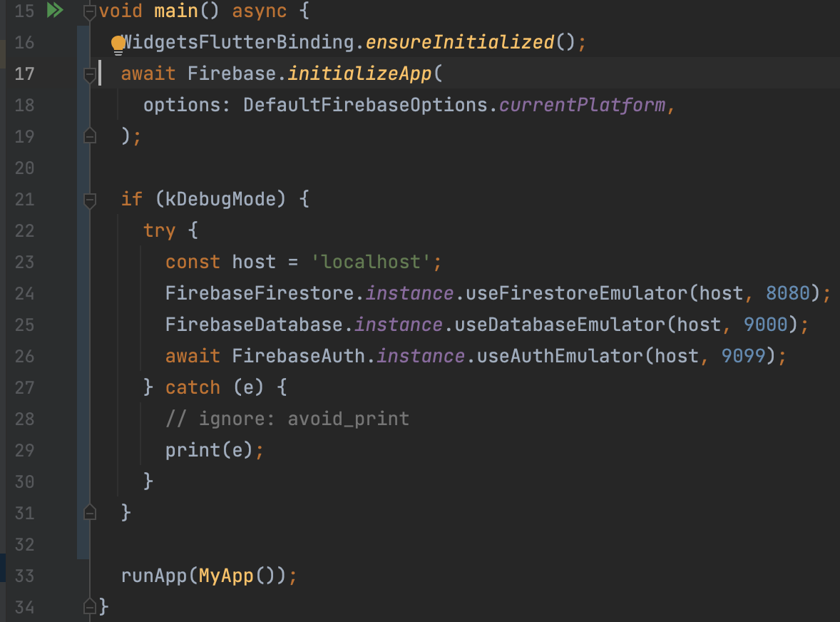
Task: Click on DefaultFirebaseOptions identifier
Action: pos(365,105)
